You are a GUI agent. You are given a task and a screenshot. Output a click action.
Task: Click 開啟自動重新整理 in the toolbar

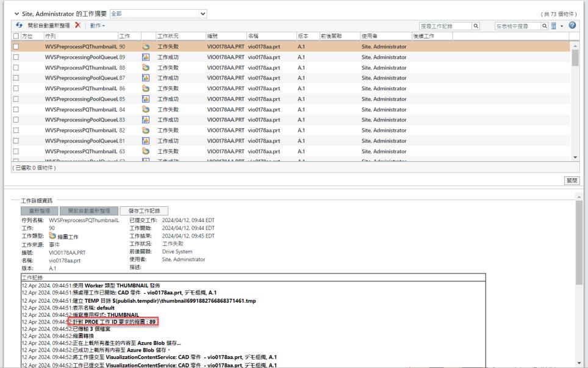(x=49, y=26)
